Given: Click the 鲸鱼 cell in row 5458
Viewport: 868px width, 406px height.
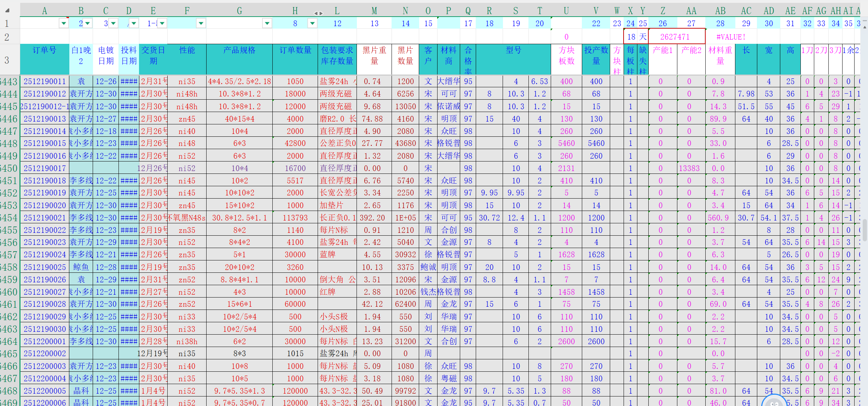Looking at the screenshot, I should pos(81,267).
